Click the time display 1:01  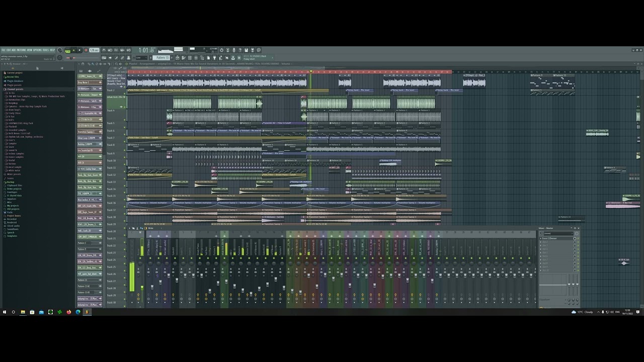[x=146, y=50]
